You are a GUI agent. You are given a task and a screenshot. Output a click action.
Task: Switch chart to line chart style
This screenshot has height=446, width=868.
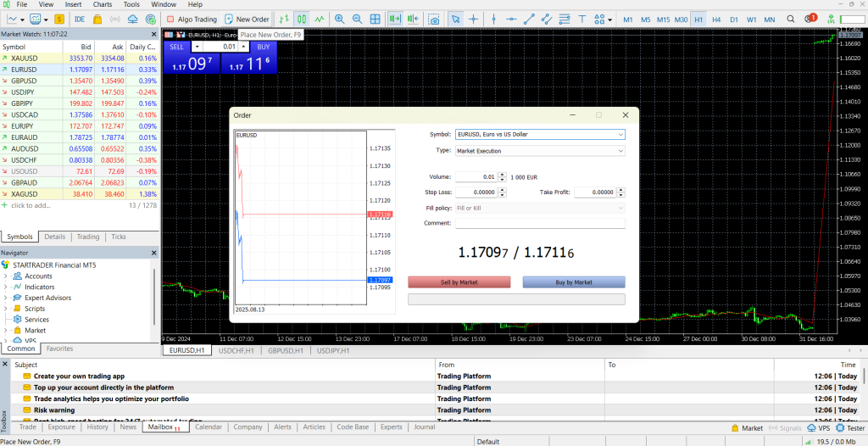click(x=320, y=19)
